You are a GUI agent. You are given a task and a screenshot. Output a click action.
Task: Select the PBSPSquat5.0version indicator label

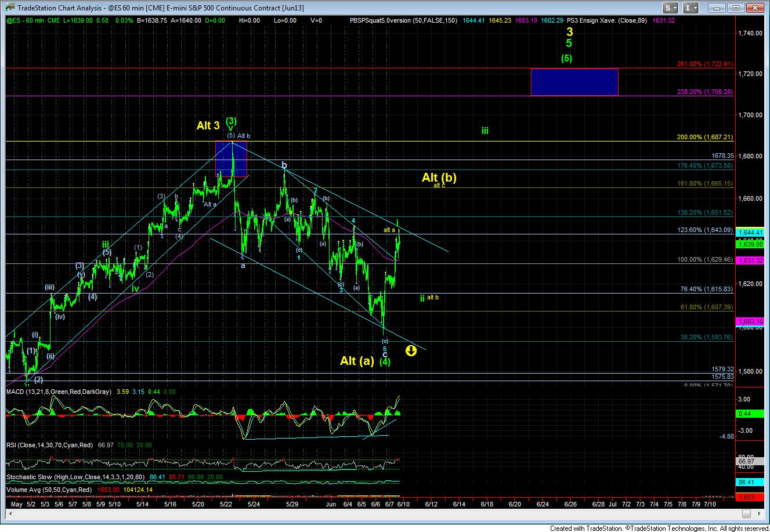[403, 20]
